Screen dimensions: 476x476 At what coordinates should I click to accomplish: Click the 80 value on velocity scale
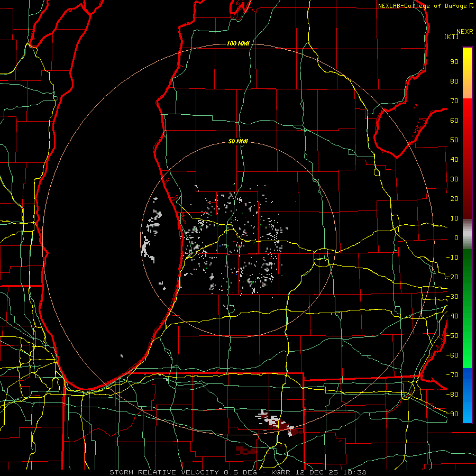click(x=454, y=81)
